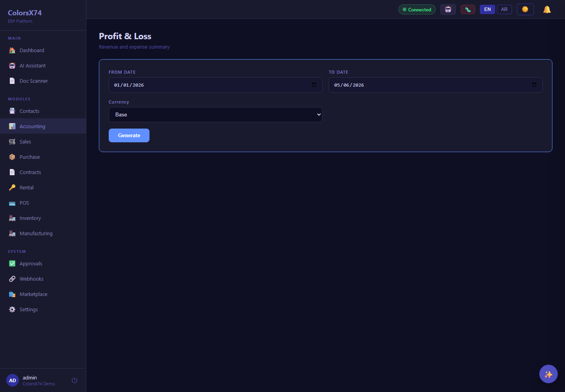Click the logout power icon
Screen dimensions: 565x392
[75, 380]
